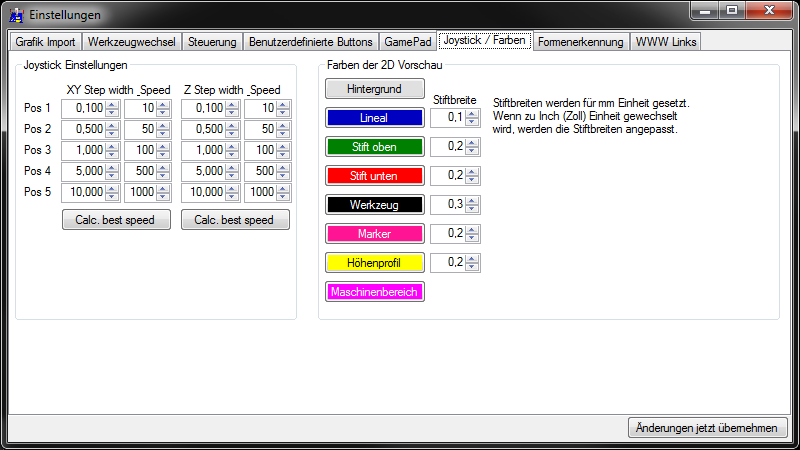
Task: Pick the Stift unten red color
Action: 374,176
